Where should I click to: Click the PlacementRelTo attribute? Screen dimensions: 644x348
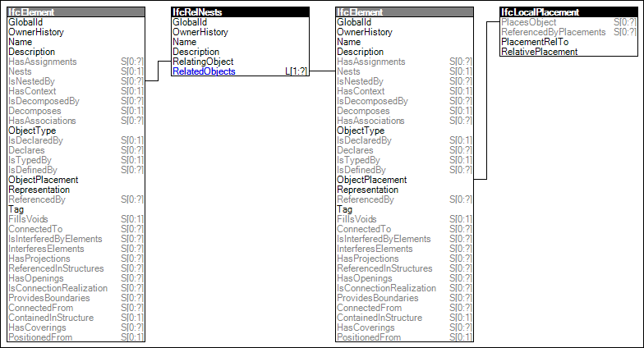534,42
